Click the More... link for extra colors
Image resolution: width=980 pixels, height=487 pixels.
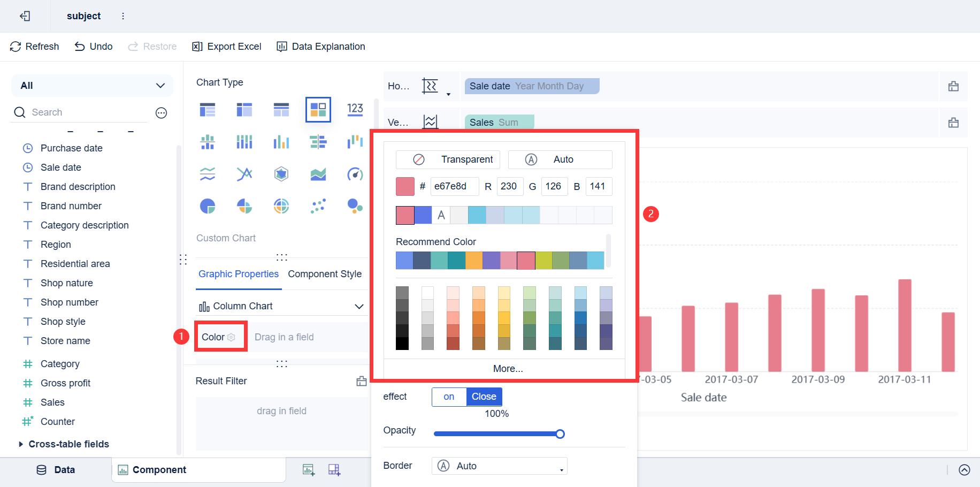tap(507, 368)
